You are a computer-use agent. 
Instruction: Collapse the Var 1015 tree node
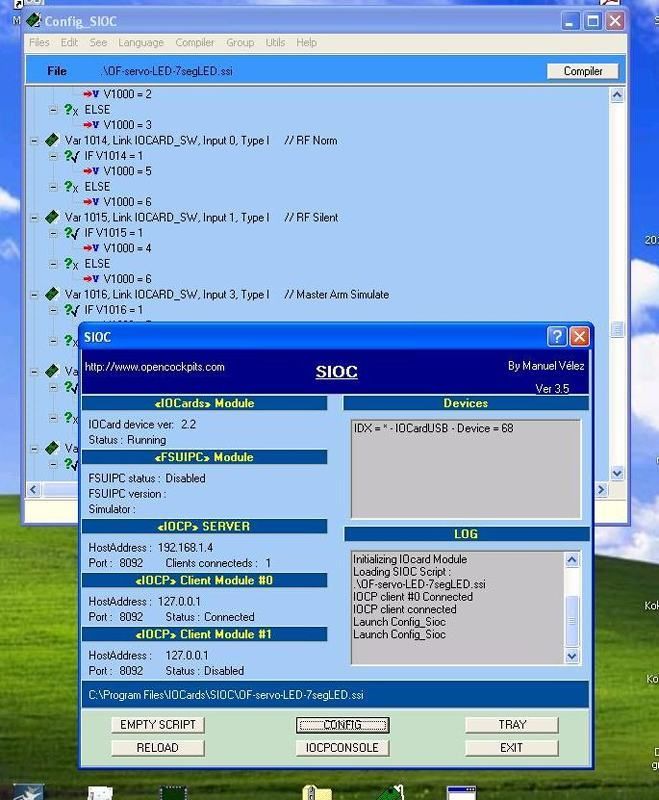[x=35, y=218]
